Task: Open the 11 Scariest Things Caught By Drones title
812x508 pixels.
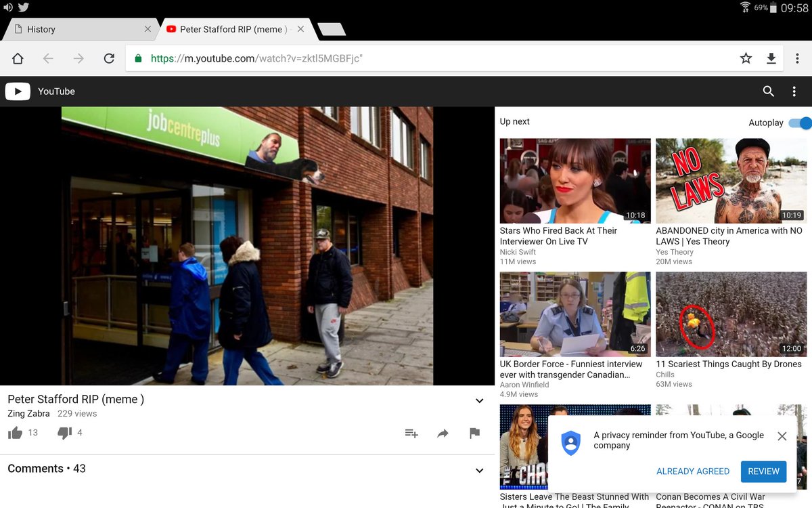Action: [x=729, y=364]
